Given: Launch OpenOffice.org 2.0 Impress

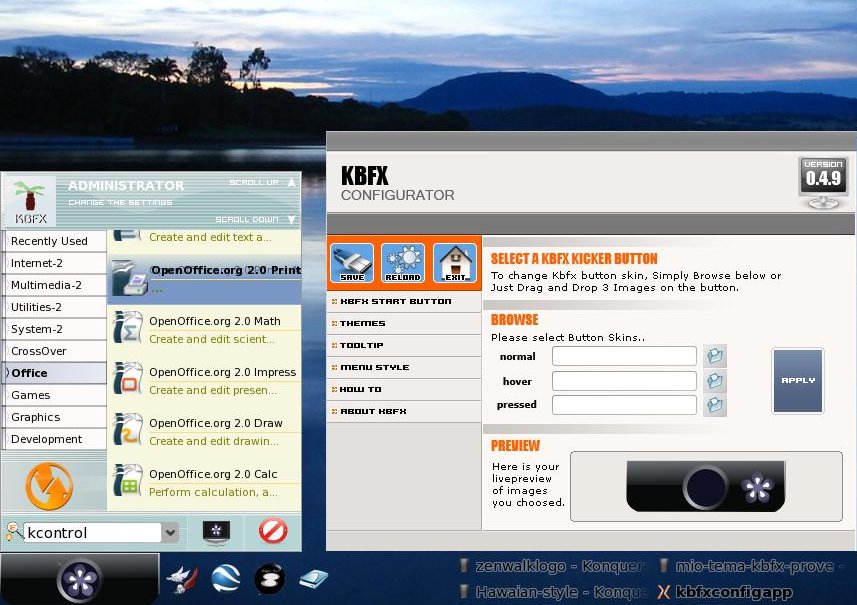Looking at the screenshot, I should (204, 380).
